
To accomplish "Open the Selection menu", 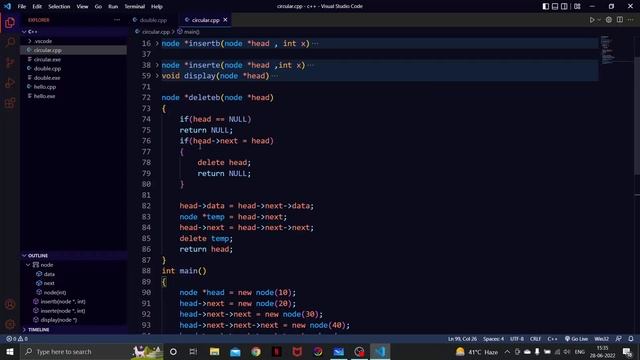I will point(59,6).
